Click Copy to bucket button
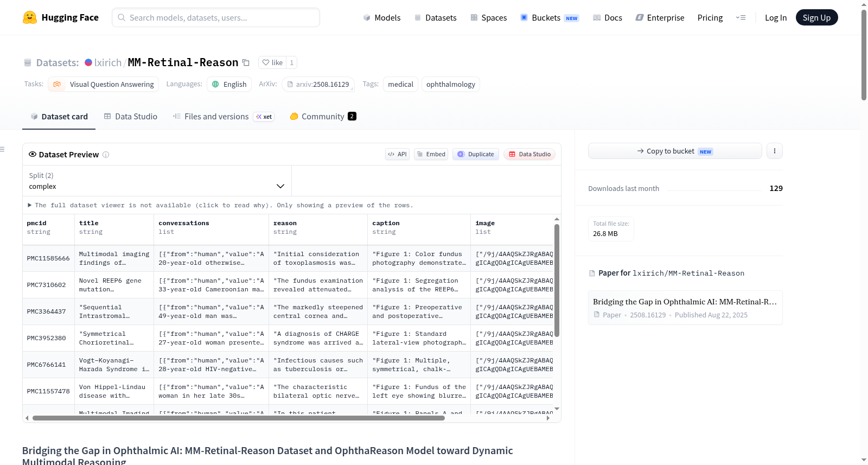The width and height of the screenshot is (868, 465). pyautogui.click(x=675, y=151)
